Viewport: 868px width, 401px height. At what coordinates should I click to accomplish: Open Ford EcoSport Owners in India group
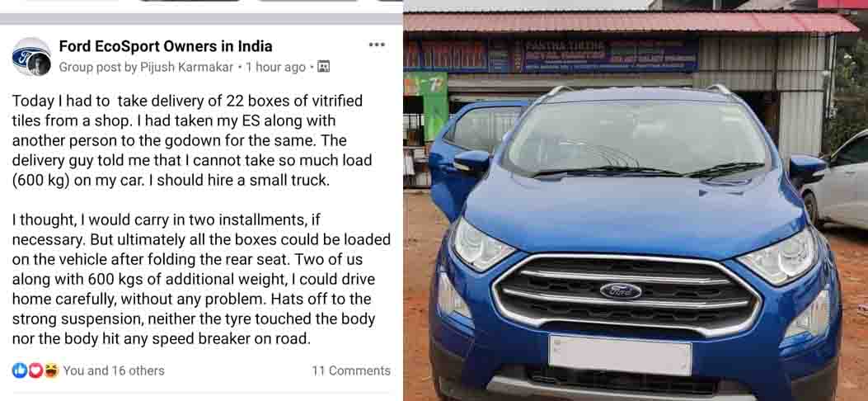[x=166, y=46]
